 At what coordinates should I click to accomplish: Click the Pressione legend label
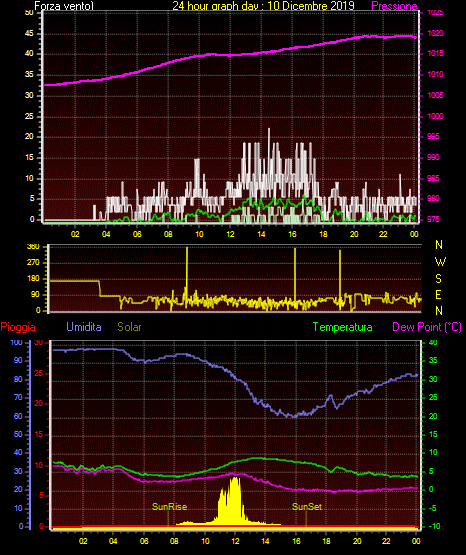394,6
